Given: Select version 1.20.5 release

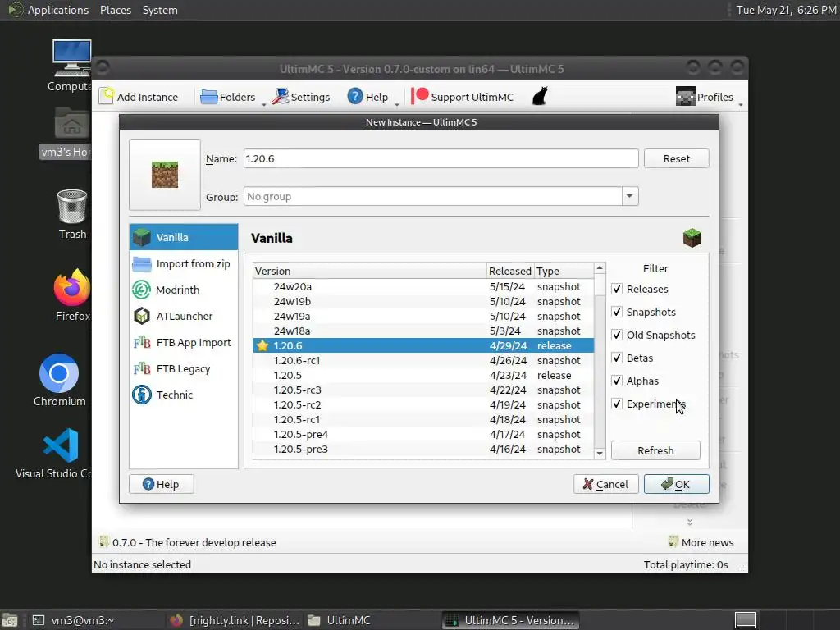Looking at the screenshot, I should click(423, 375).
